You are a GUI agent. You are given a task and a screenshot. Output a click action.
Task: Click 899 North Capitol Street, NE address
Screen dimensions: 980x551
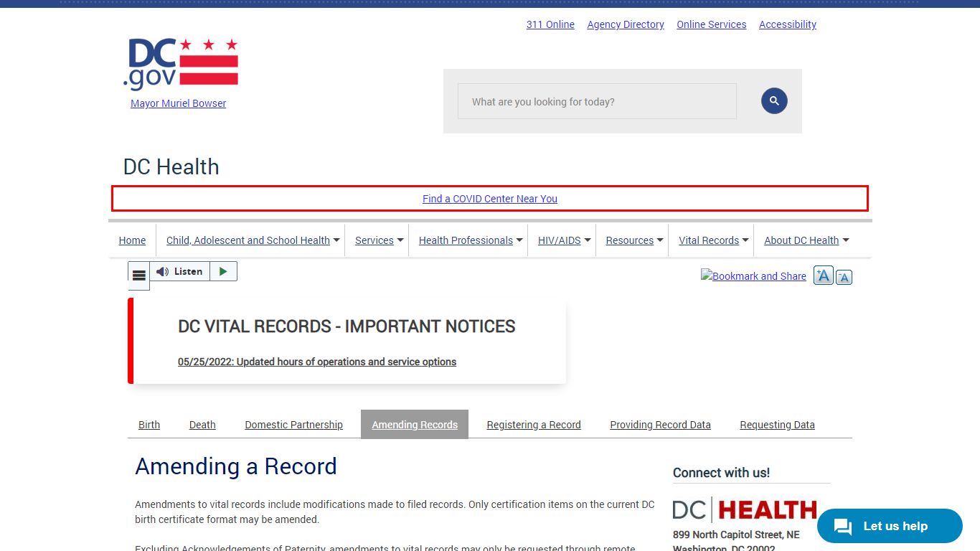pos(736,534)
